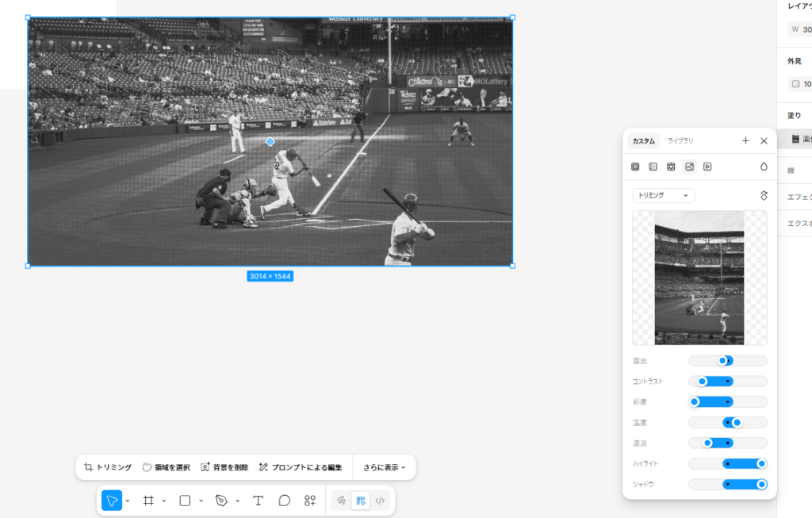
Task: Select the Move tool in the toolbar
Action: (112, 501)
